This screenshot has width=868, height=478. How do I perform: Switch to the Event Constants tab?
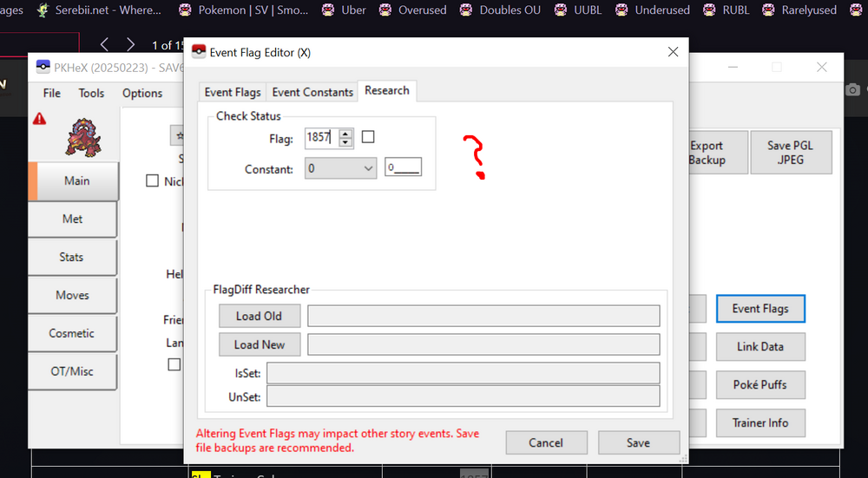point(312,92)
